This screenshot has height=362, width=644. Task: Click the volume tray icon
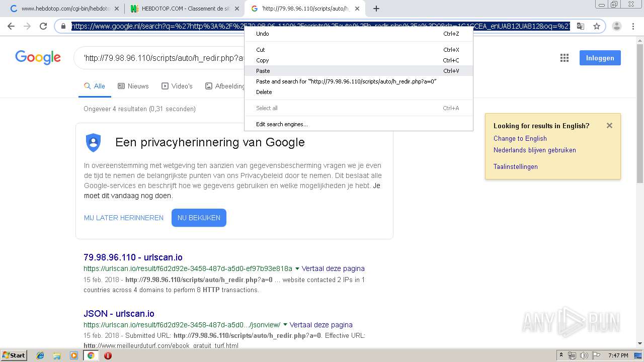pos(584,355)
